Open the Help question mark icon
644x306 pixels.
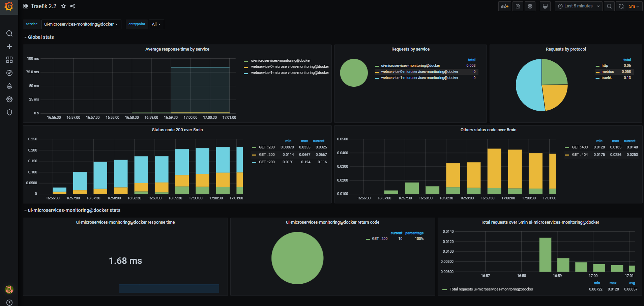(x=9, y=303)
